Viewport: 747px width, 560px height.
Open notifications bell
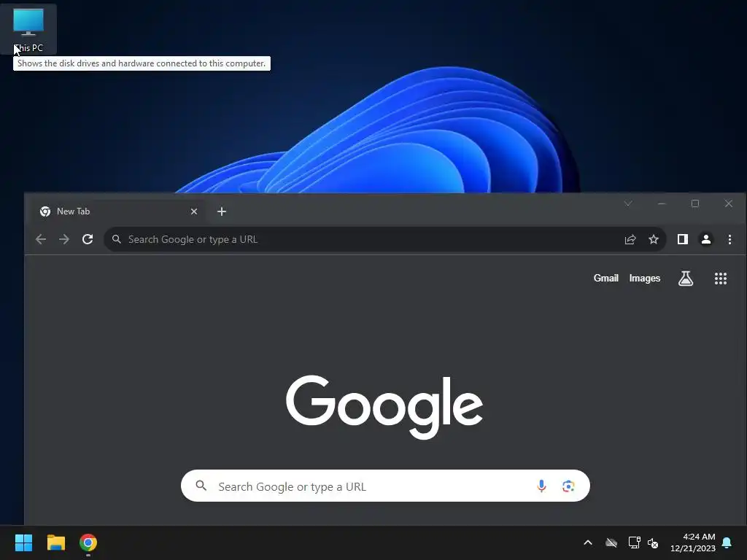coord(727,542)
